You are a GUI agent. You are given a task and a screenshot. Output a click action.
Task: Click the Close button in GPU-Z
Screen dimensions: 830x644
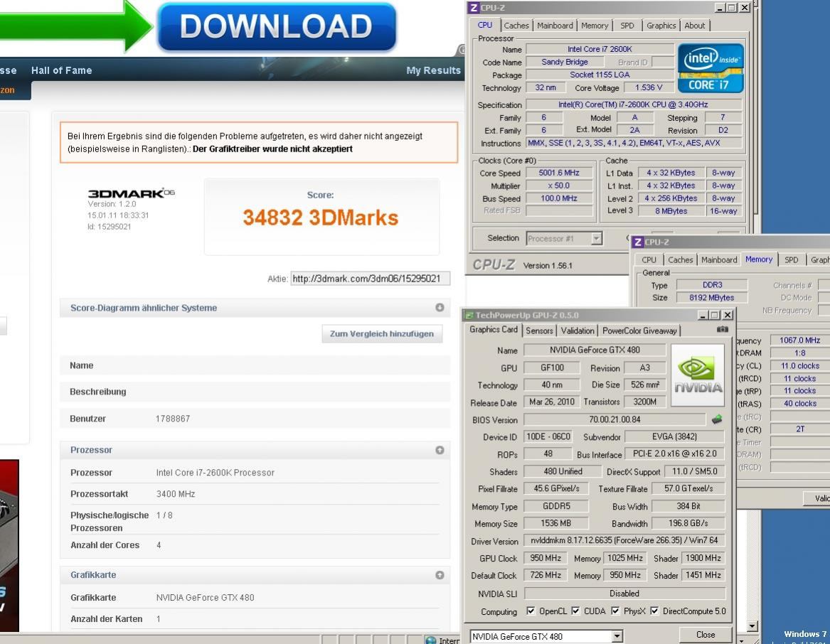(705, 635)
